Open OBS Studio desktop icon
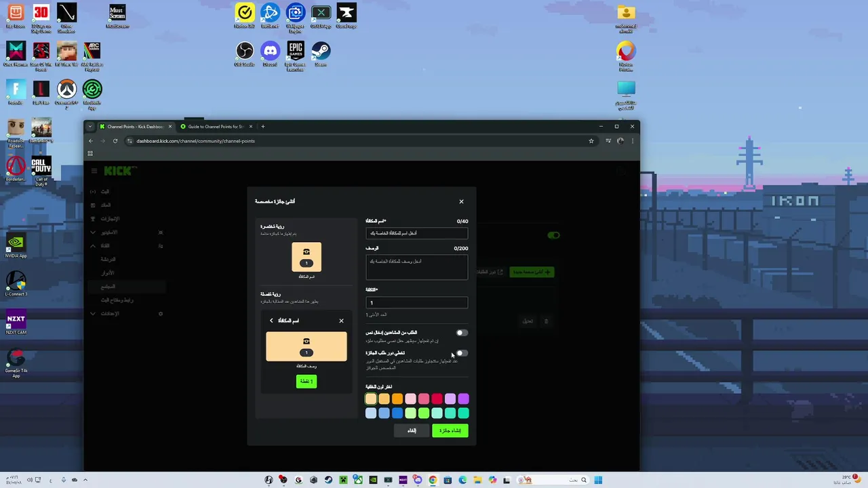Viewport: 868px width, 488px height. [244, 54]
